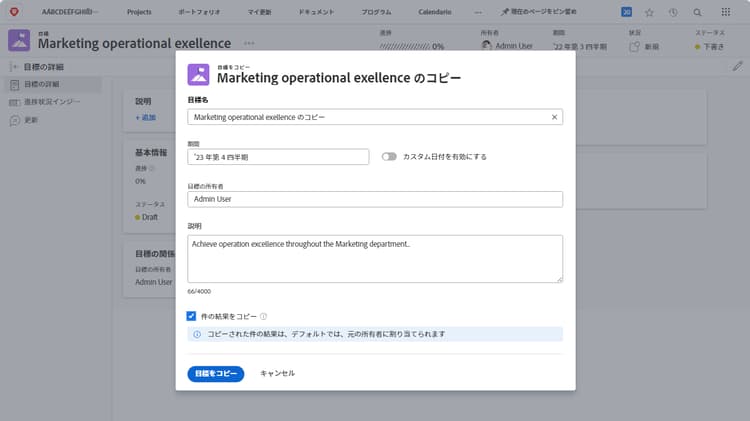Select 目標の詳細 in the left sidebar

point(54,85)
